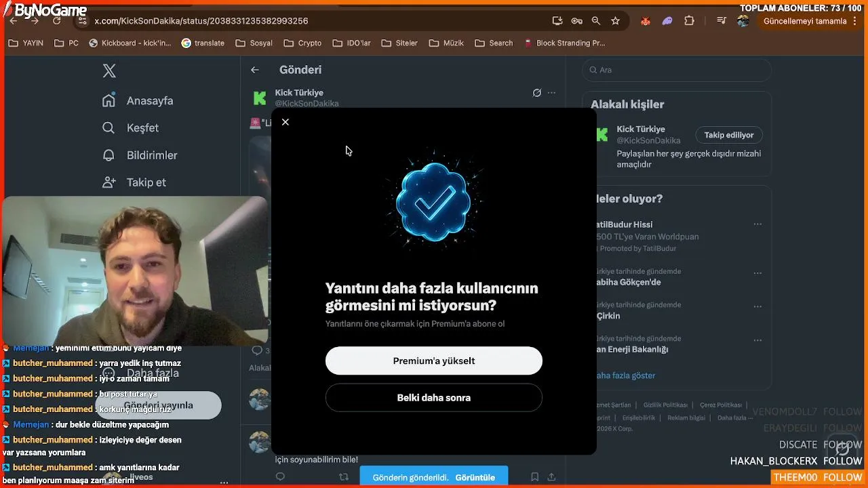This screenshot has width=868, height=488.
Task: Open the translate bookmark
Action: click(203, 43)
